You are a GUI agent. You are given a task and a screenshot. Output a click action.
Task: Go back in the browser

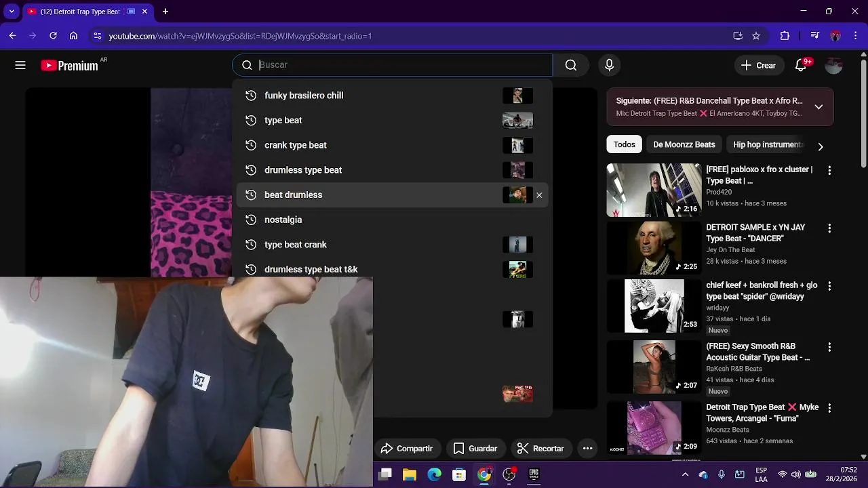tap(12, 36)
